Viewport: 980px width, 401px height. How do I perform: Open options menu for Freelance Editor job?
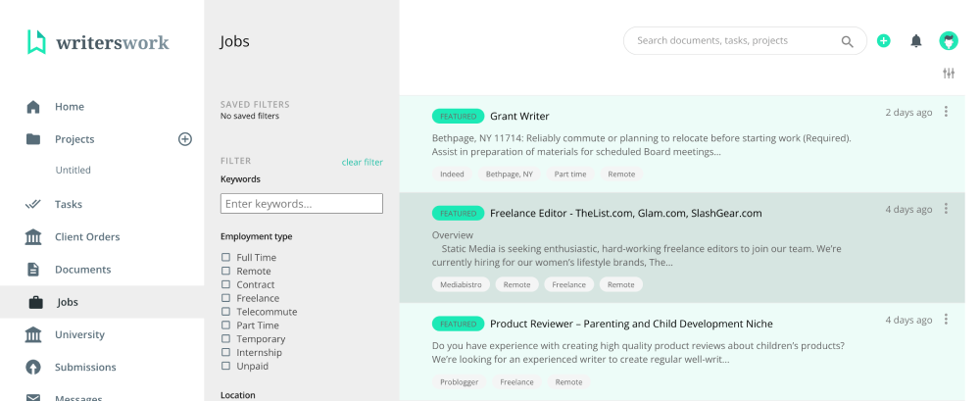[947, 209]
